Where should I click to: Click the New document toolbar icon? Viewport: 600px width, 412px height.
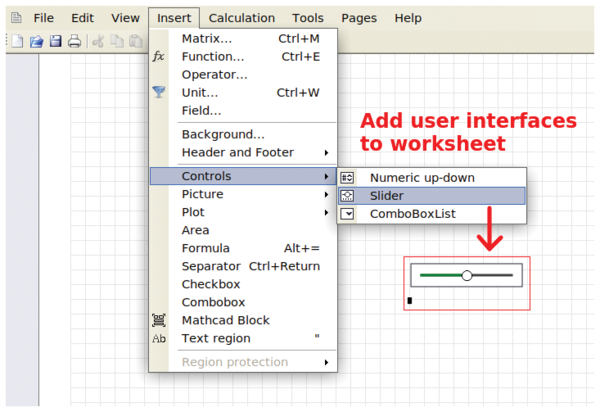point(17,40)
